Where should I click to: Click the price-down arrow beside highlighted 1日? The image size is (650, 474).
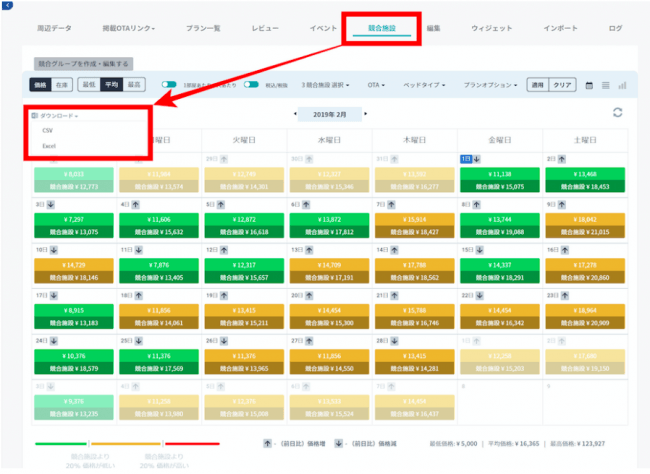coord(477,159)
